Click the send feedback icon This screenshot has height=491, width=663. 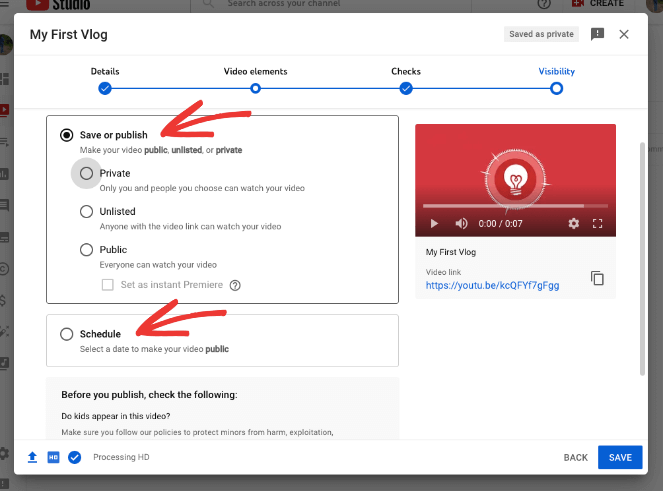(x=597, y=34)
